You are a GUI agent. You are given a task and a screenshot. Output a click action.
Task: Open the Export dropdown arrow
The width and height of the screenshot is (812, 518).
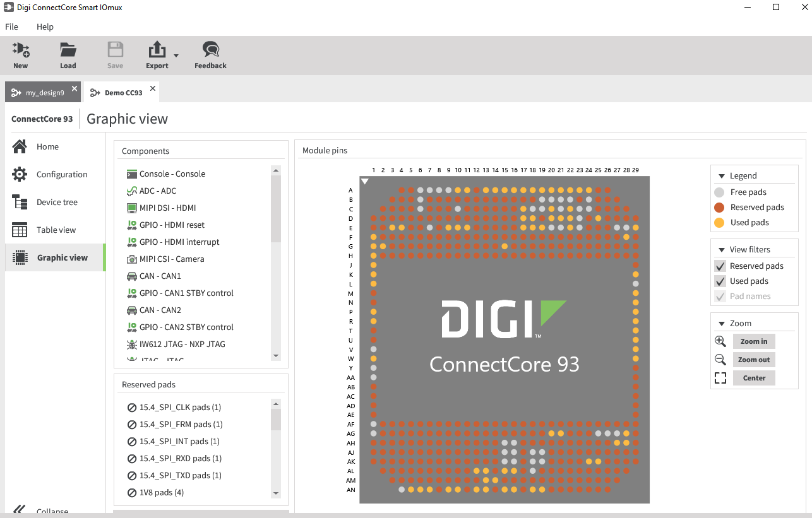coord(176,56)
